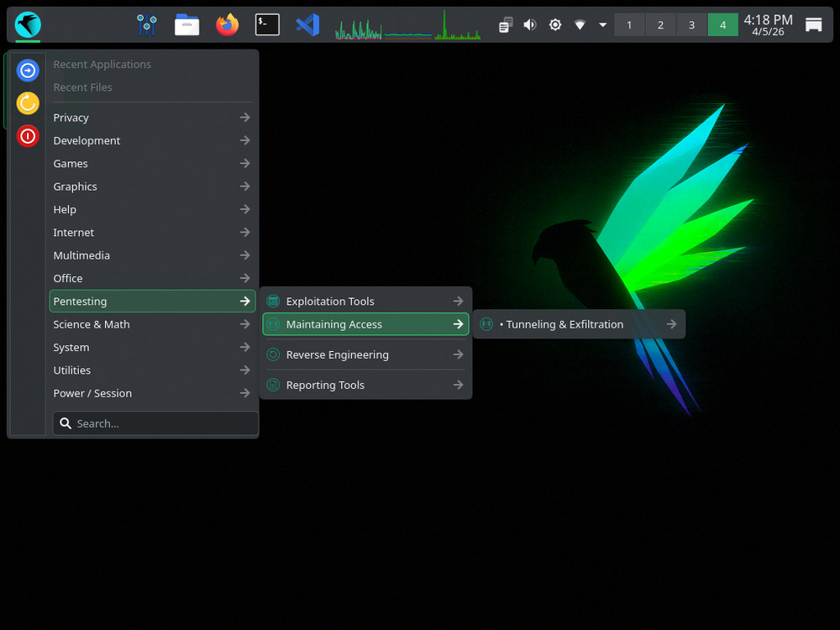The height and width of the screenshot is (630, 840).
Task: Open the Parrot menu via the parrot logo
Action: click(27, 24)
